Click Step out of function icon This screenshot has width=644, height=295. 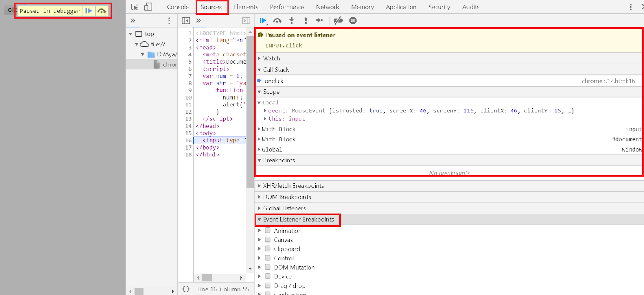pos(306,21)
